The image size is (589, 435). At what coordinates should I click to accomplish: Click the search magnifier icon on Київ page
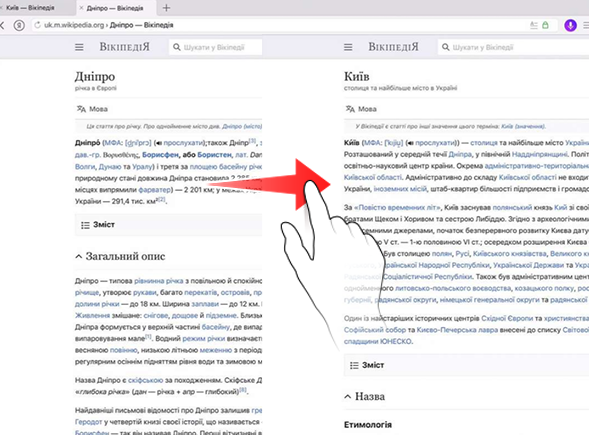(446, 47)
